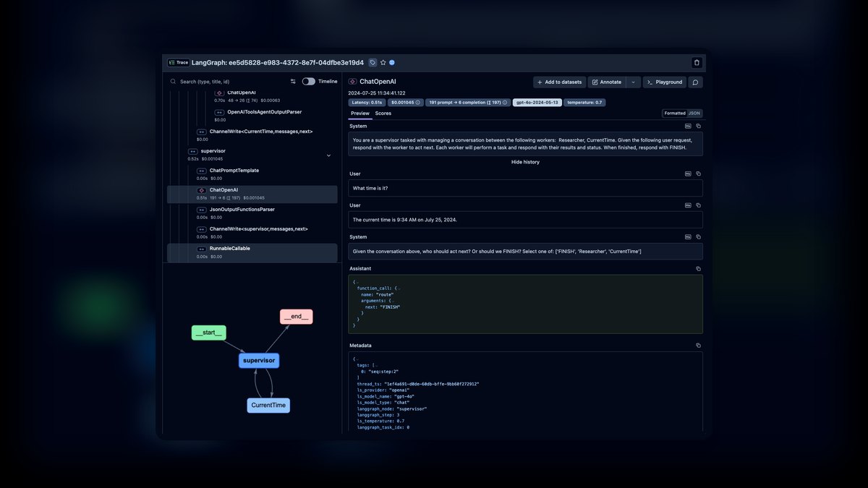
Task: Select the __end__ graph node
Action: [x=296, y=317]
